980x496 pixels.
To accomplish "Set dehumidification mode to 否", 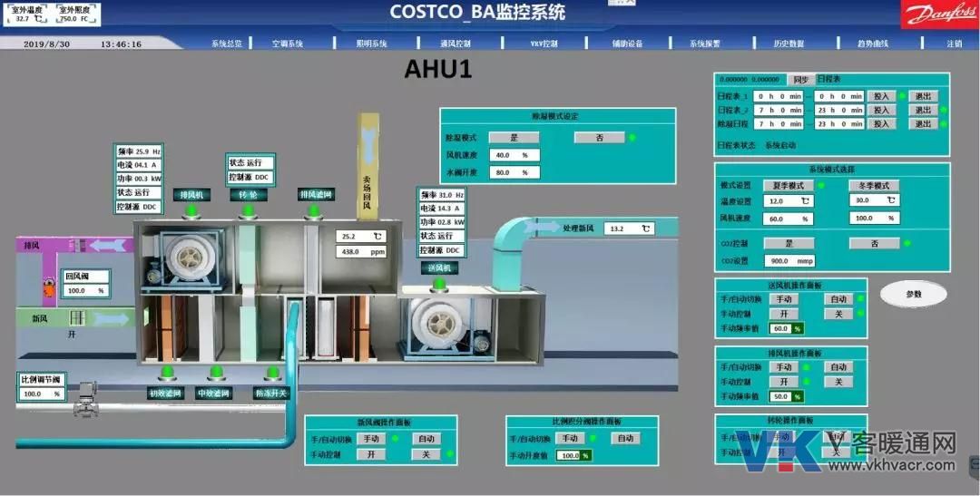I will point(600,138).
